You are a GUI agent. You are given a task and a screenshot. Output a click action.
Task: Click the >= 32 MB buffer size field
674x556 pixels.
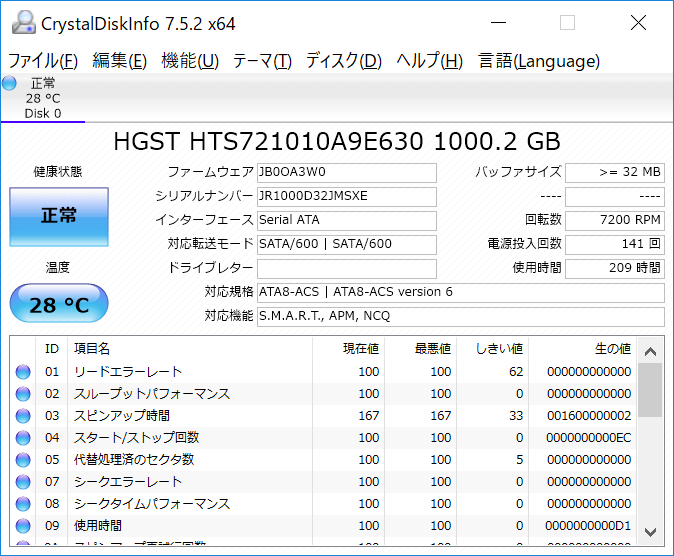point(615,172)
